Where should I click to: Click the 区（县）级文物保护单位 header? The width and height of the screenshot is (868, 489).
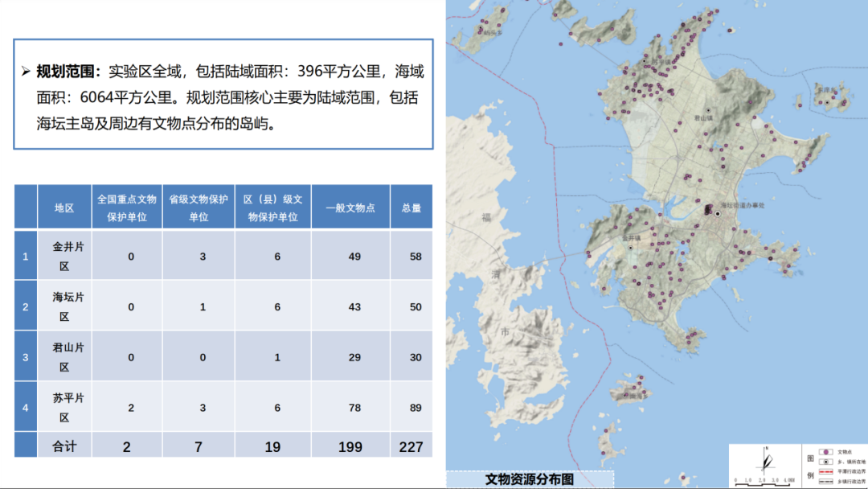(x=273, y=208)
